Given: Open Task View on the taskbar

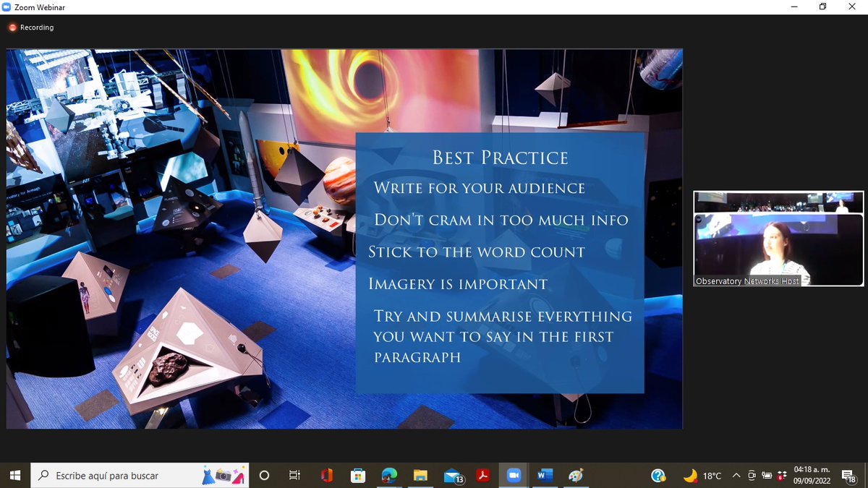Looking at the screenshot, I should 294,476.
